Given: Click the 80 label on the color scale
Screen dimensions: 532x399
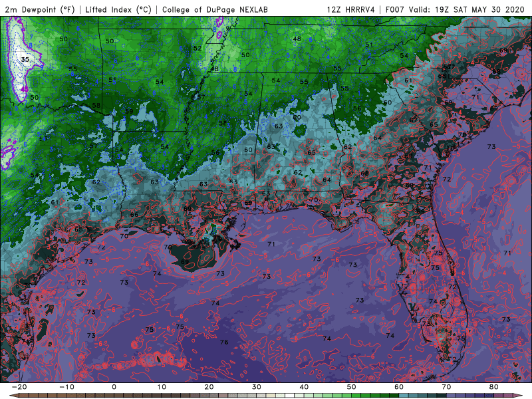Looking at the screenshot, I should 494,387.
